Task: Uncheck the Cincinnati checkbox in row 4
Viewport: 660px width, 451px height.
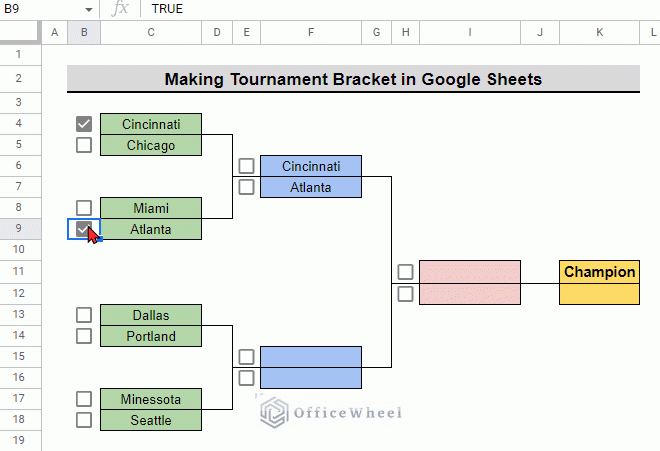Action: point(84,124)
